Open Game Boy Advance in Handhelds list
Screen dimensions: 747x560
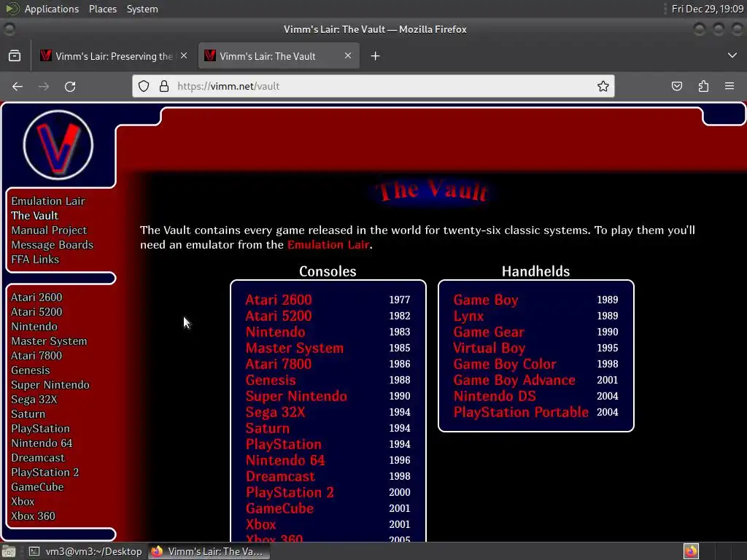514,380
